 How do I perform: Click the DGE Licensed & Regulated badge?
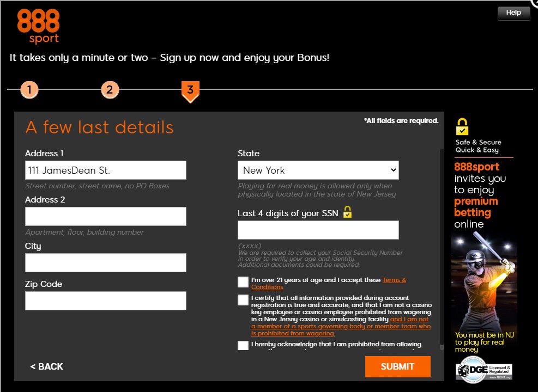[x=484, y=369]
